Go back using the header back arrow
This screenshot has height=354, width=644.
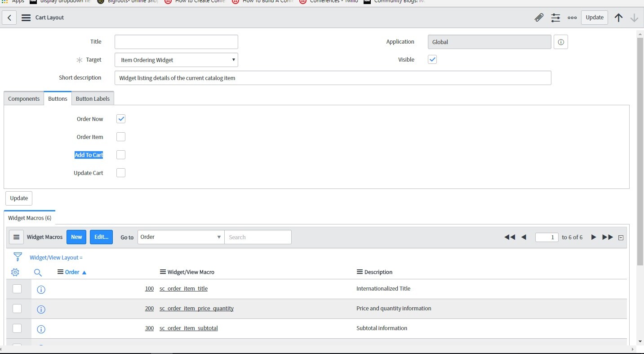(9, 18)
